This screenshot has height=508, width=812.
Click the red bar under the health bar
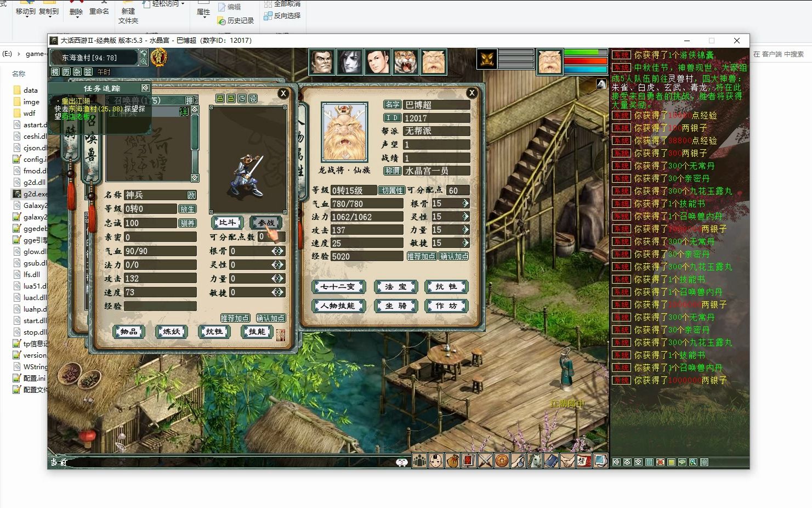(x=586, y=61)
